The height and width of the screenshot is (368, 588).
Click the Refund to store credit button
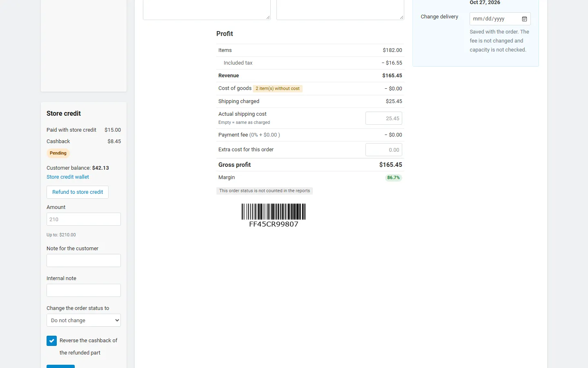coord(78,192)
